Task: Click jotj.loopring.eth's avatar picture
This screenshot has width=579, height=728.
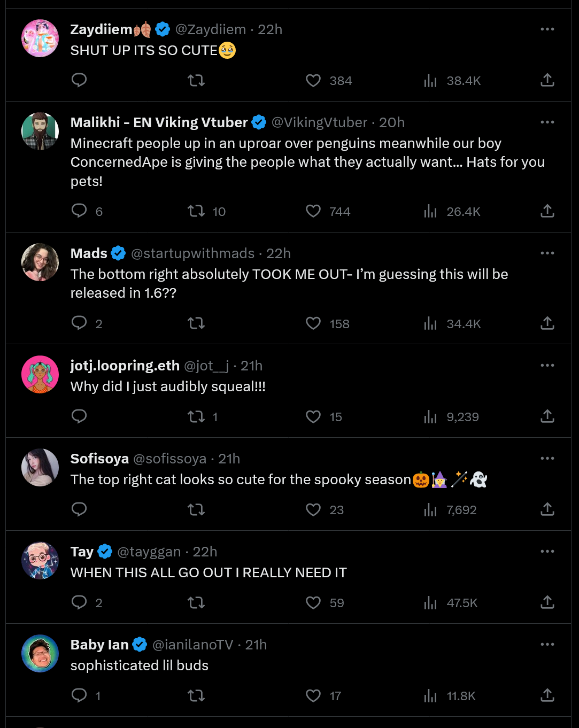Action: tap(40, 374)
